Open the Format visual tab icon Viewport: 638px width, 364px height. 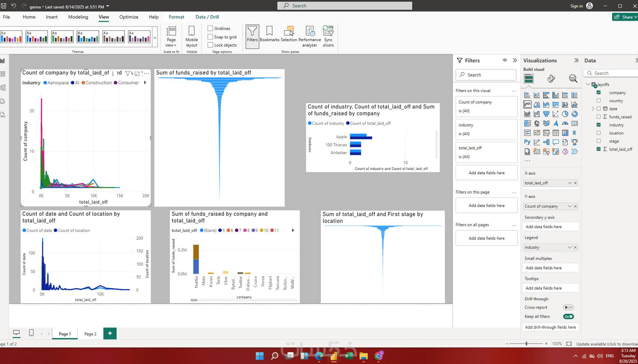[551, 78]
